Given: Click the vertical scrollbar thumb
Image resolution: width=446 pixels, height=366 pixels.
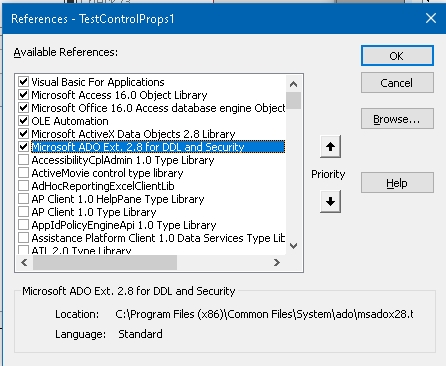Looking at the screenshot, I should tap(293, 100).
